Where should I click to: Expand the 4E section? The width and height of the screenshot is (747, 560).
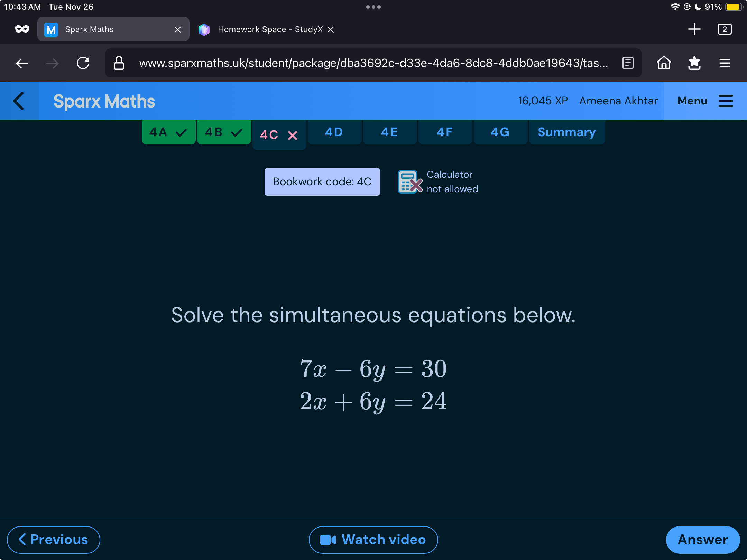tap(388, 132)
